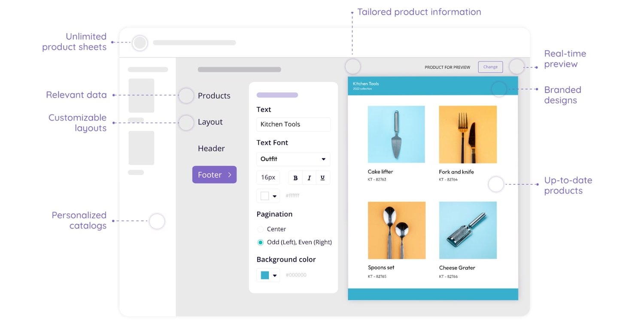Open the Background color dropdown

[x=275, y=275]
